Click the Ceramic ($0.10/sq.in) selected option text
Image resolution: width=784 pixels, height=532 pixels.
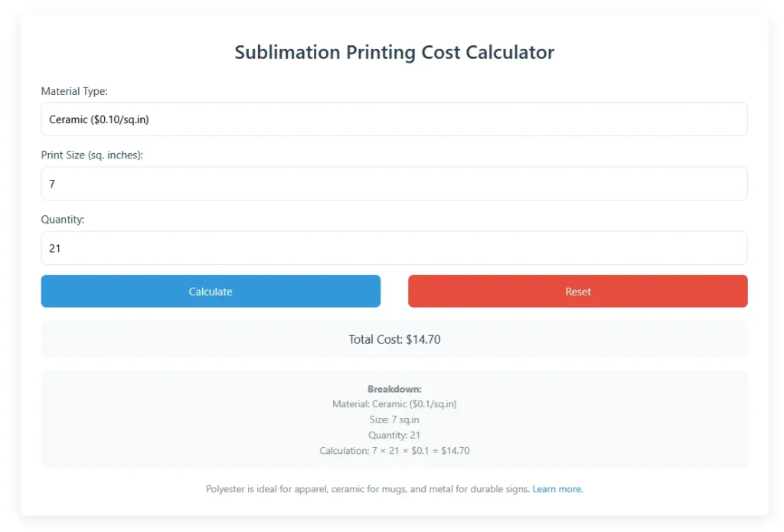coord(99,119)
